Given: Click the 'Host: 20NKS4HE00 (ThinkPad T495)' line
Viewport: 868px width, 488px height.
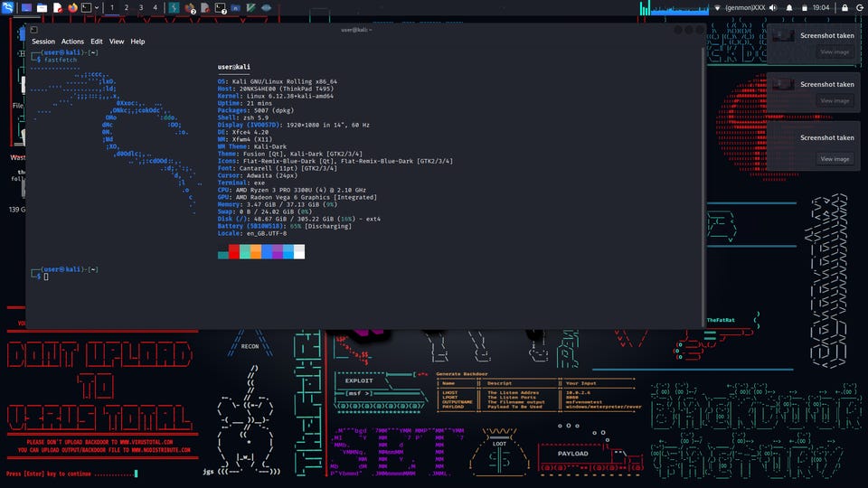Looking at the screenshot, I should pos(276,89).
